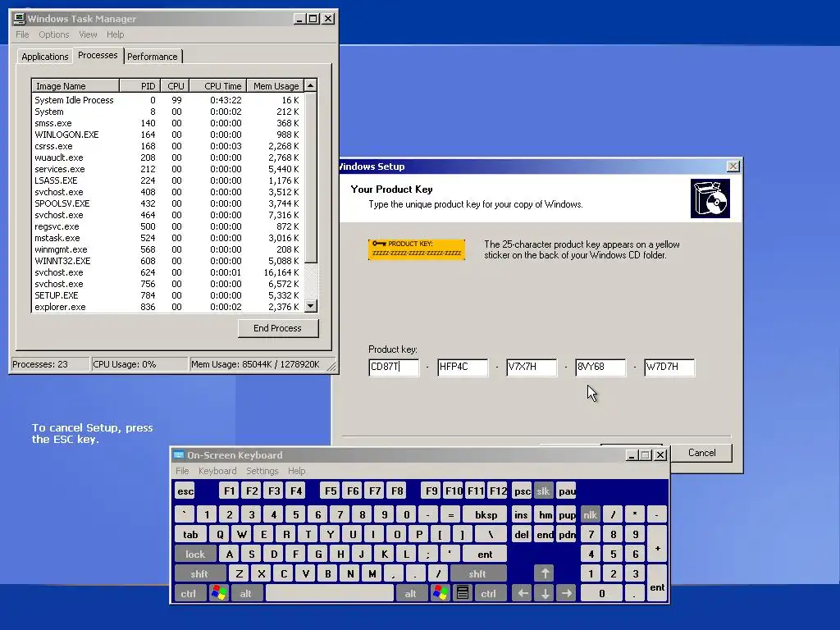Viewport: 840px width, 630px height.
Task: Open Task Manager File menu
Action: [22, 34]
